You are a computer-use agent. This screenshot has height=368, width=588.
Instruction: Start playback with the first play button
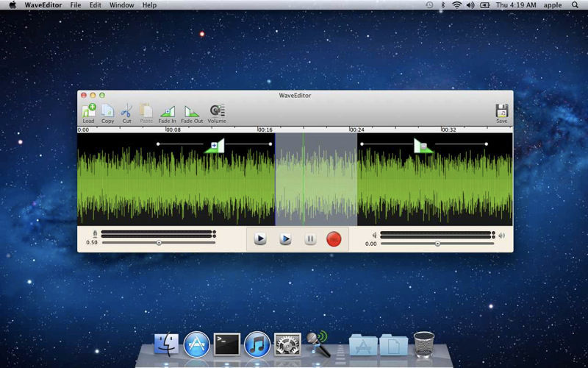click(x=260, y=238)
